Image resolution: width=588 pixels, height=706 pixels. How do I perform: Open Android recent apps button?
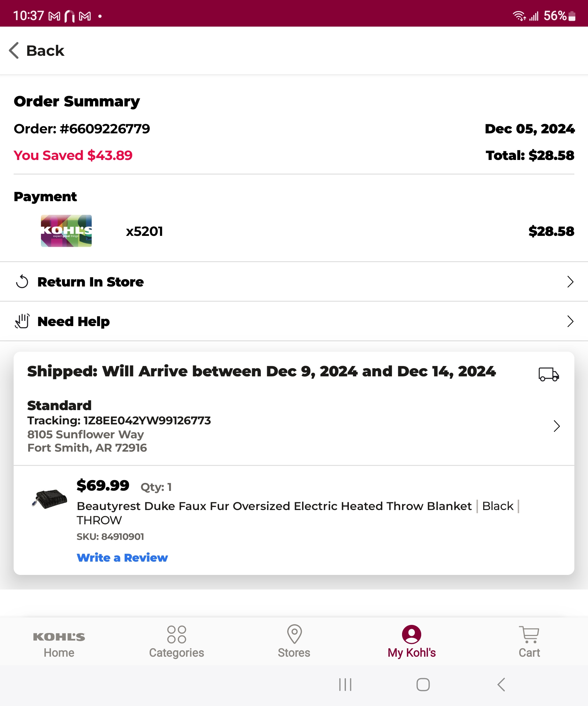345,685
